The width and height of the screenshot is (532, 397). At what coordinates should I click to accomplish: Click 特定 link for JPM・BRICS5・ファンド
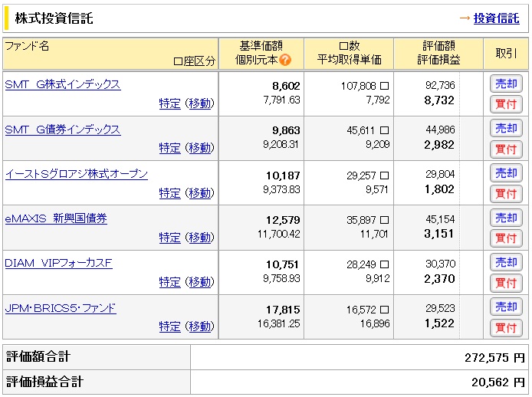(x=169, y=326)
